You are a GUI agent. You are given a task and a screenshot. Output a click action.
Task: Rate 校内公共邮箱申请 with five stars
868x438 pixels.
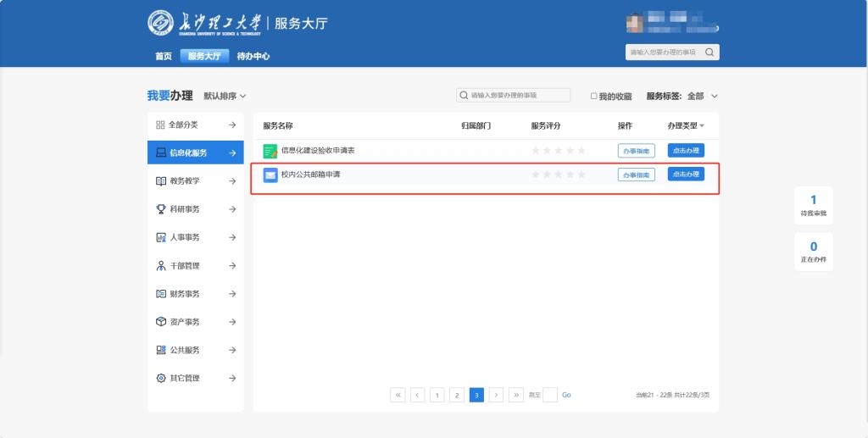pos(581,175)
